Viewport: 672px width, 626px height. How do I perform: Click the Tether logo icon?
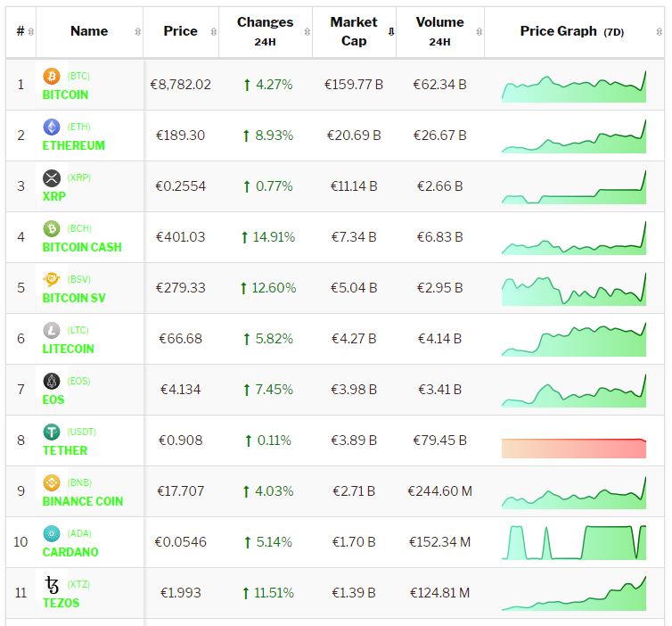click(52, 432)
